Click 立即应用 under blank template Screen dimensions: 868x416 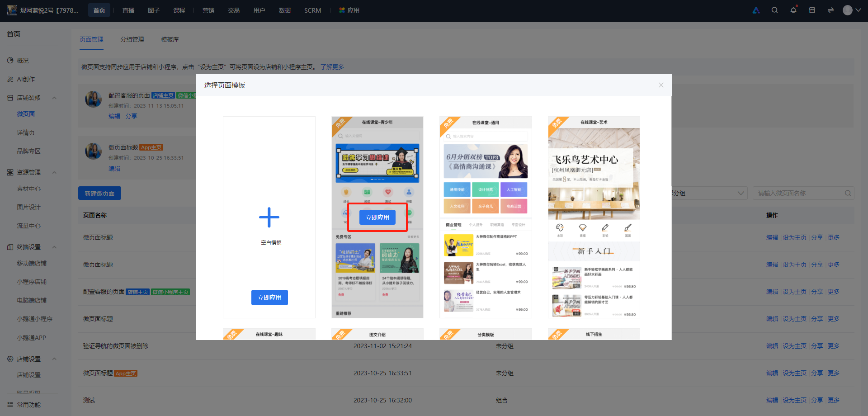point(269,298)
